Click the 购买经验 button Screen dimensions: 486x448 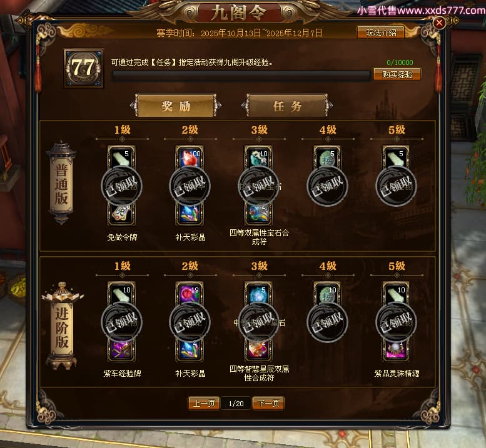(397, 74)
